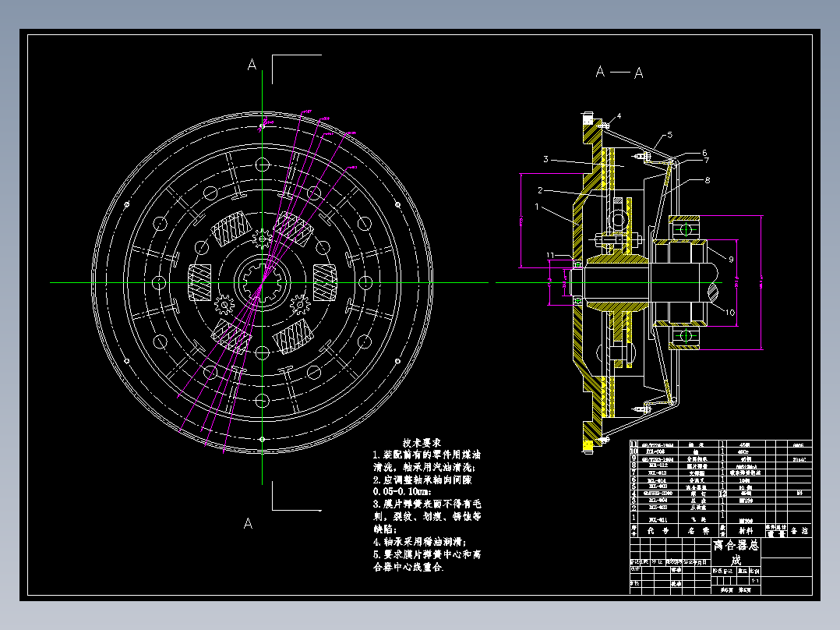Screen dimensions: 840x630
Task: Select callout number 4 near top bolt
Action: pyautogui.click(x=619, y=116)
